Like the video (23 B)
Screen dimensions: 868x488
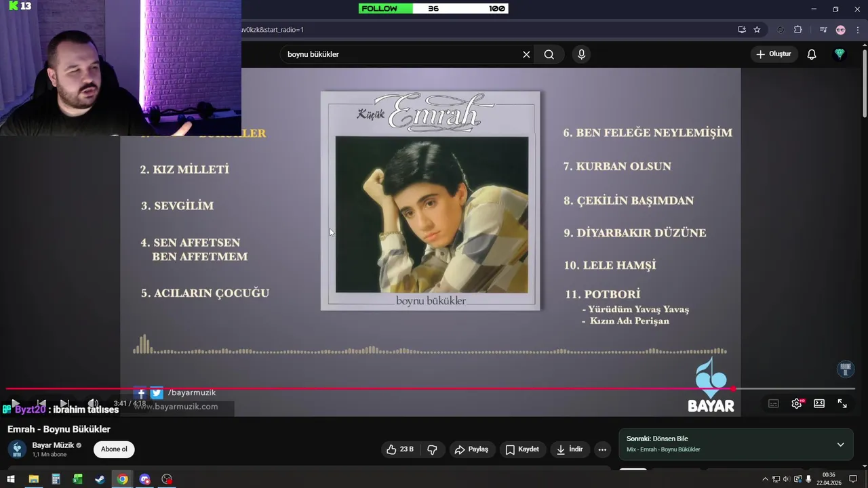coord(400,449)
